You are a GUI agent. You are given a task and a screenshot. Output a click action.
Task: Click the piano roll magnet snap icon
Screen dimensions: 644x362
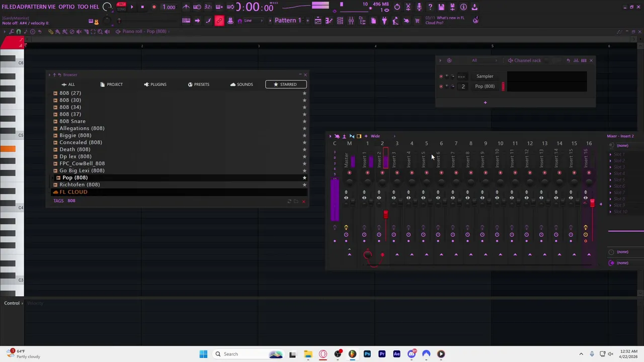tap(19, 31)
